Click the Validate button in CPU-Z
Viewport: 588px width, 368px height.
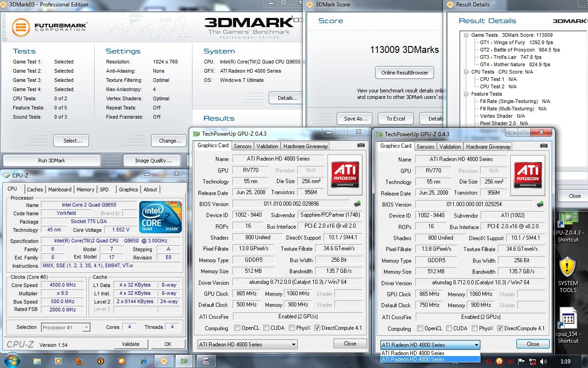click(x=130, y=344)
